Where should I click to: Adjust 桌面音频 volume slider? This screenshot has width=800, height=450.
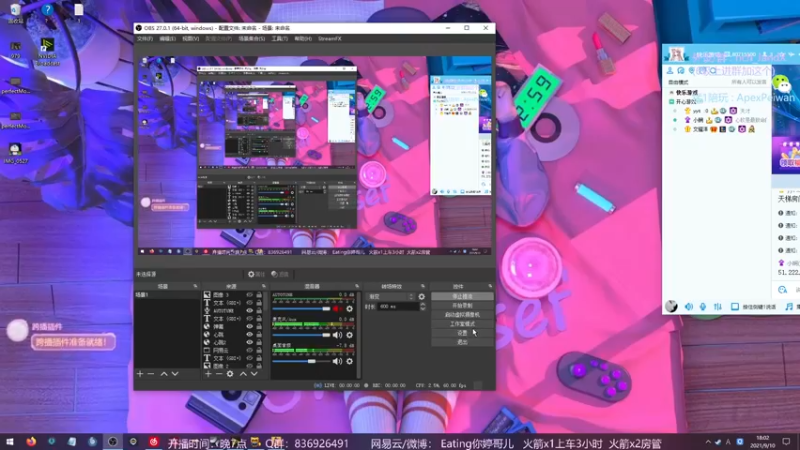[301, 361]
